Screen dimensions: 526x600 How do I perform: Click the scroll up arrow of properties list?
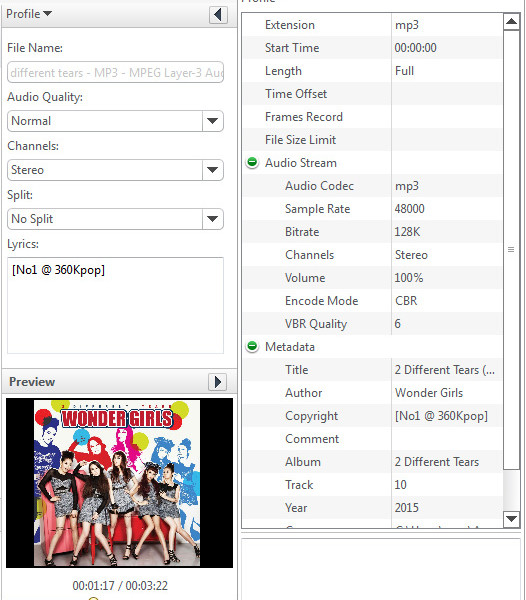511,21
